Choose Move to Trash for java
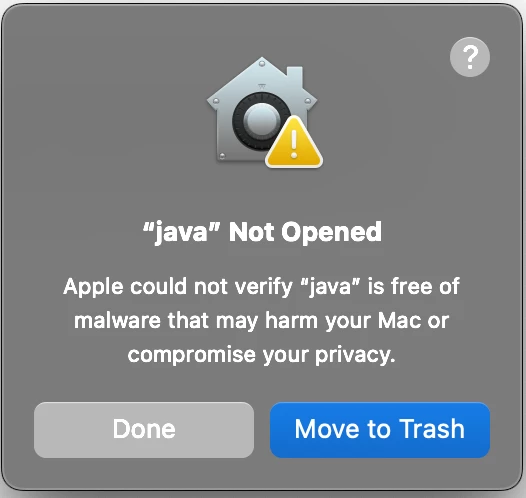This screenshot has height=498, width=526. [380, 430]
